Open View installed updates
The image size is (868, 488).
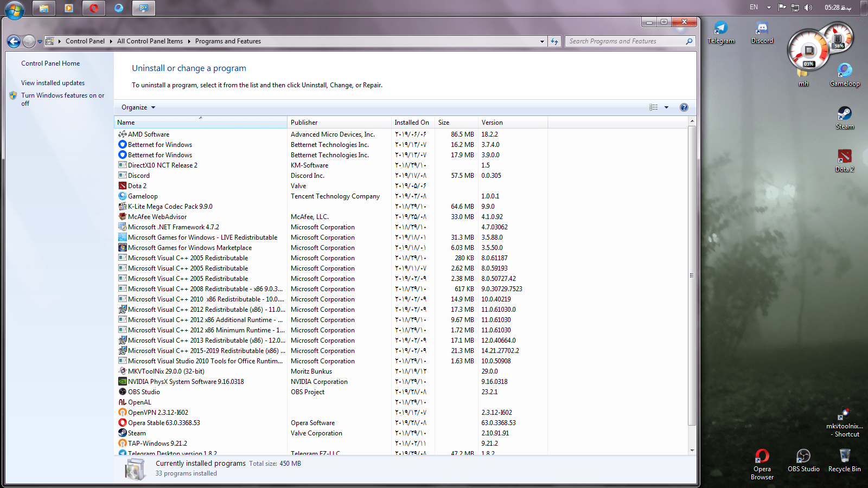pos(53,83)
